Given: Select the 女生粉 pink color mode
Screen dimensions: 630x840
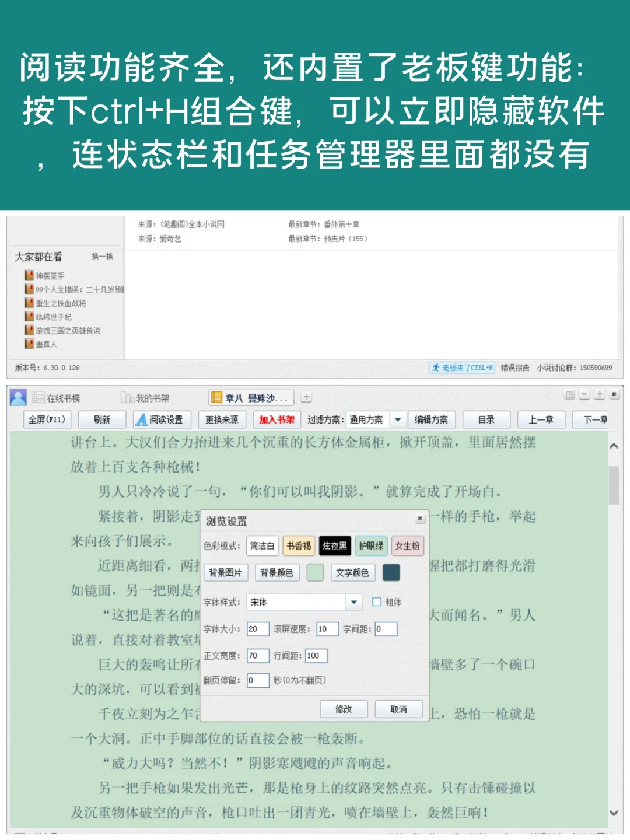Looking at the screenshot, I should (x=407, y=546).
